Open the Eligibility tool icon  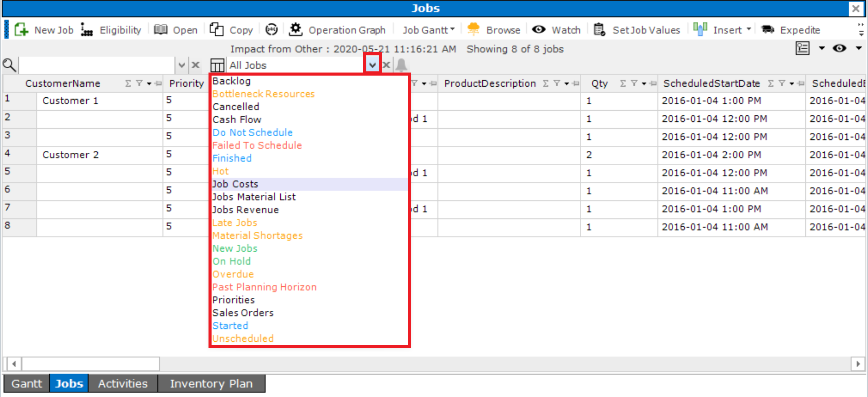pyautogui.click(x=87, y=30)
